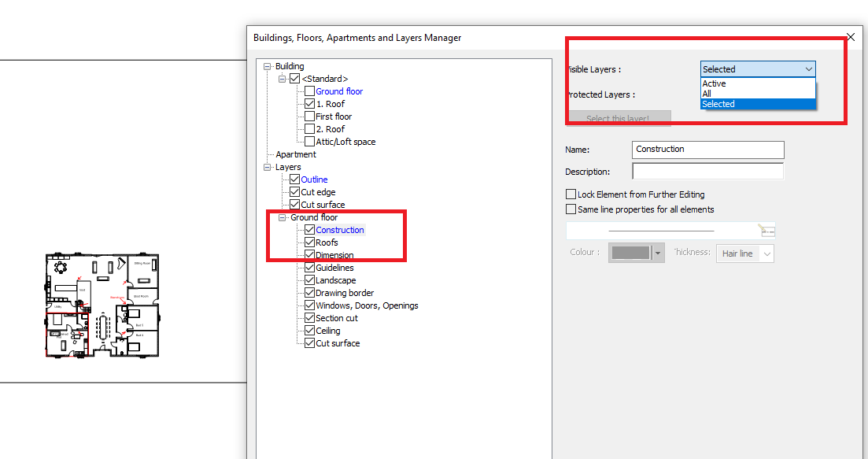Edit the Name input field
The image size is (868, 459).
[708, 150]
